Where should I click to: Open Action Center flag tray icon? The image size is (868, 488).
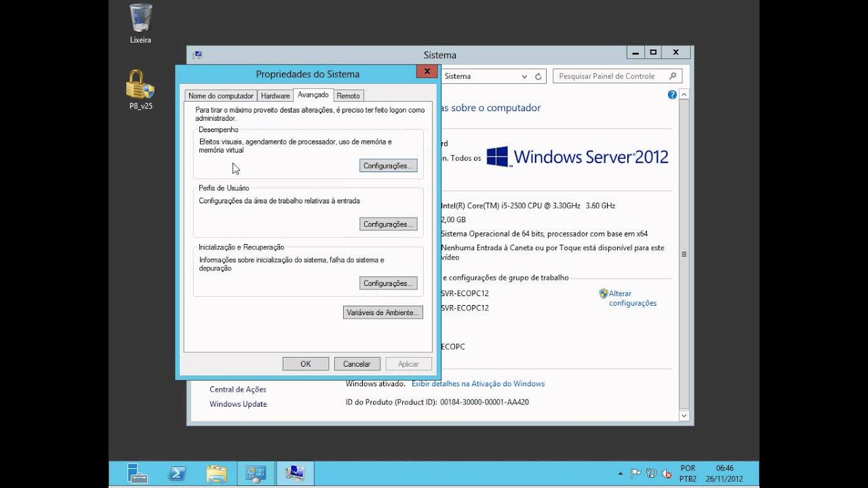click(636, 473)
